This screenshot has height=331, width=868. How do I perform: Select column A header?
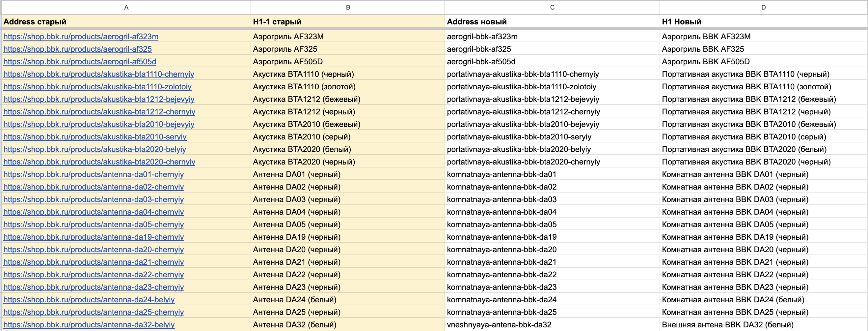coord(126,7)
